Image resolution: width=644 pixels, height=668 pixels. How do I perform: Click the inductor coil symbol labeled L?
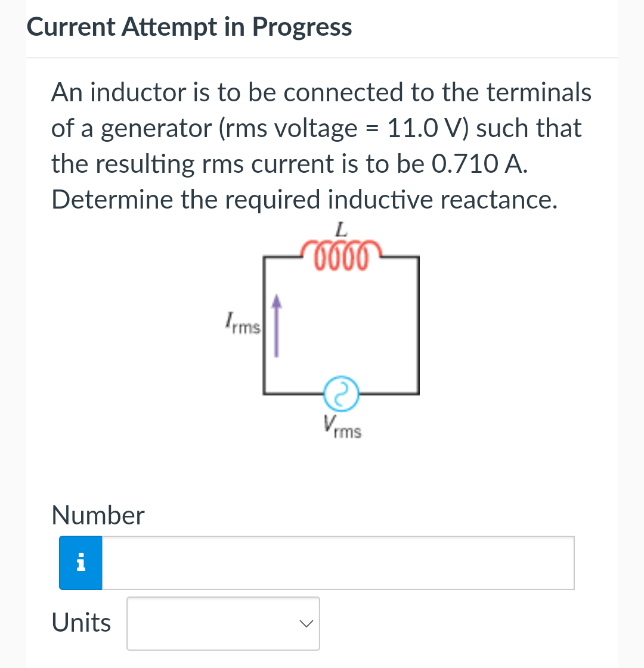341,253
